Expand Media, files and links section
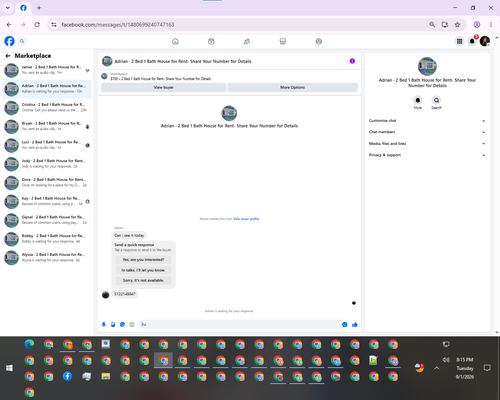The image size is (500, 400). click(427, 144)
